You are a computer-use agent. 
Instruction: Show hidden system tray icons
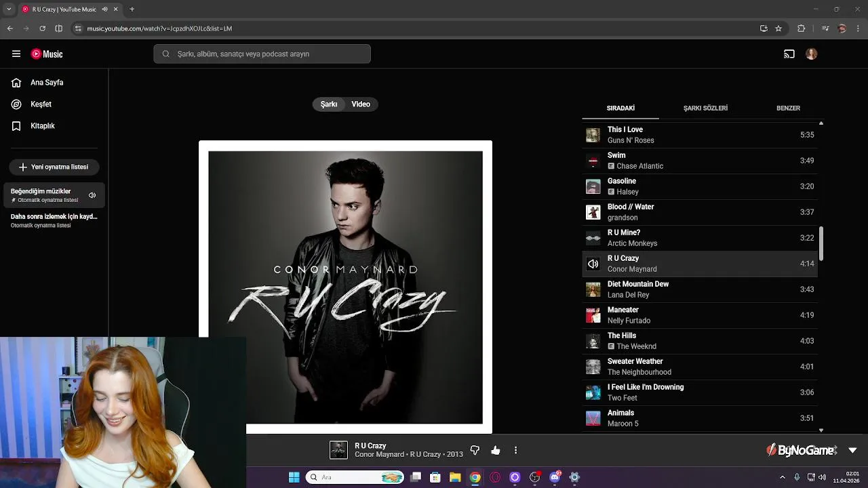tap(782, 477)
